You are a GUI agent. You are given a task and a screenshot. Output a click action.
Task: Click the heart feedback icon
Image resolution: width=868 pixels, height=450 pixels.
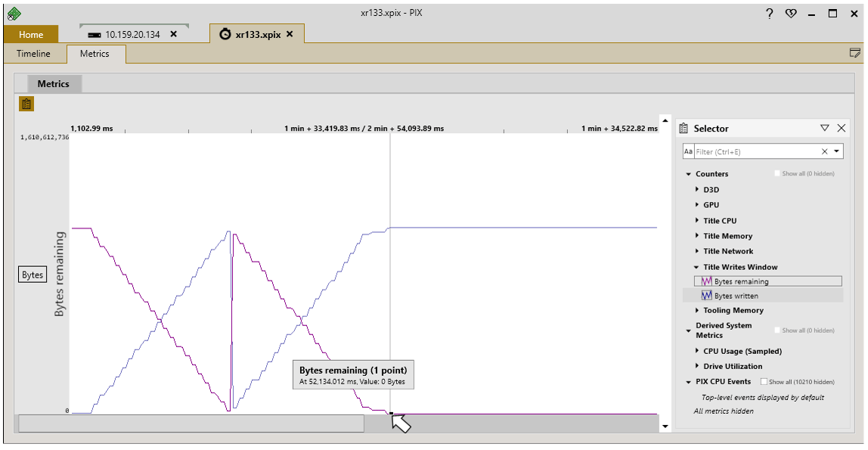coord(791,14)
